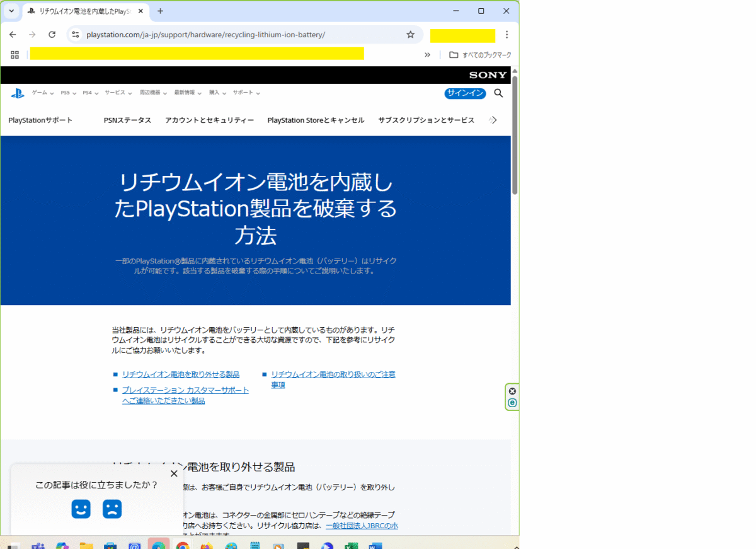This screenshot has height=549, width=756.
Task: Open Chrome's three-dot menu
Action: tap(507, 35)
